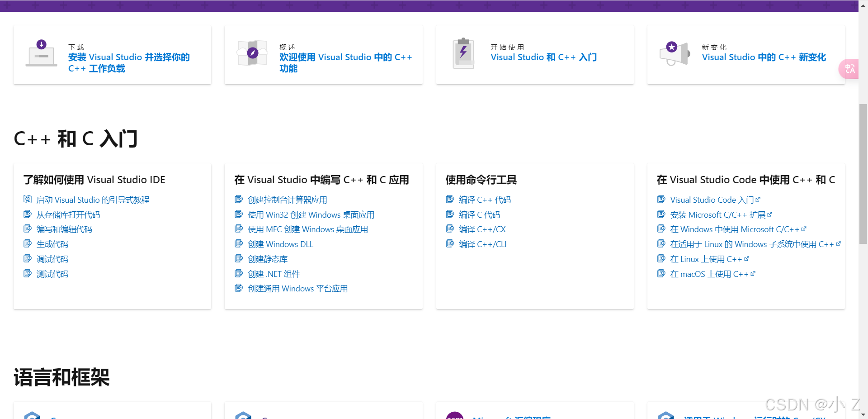Click icon beside 编译 C 代码
868x419 pixels.
point(450,214)
